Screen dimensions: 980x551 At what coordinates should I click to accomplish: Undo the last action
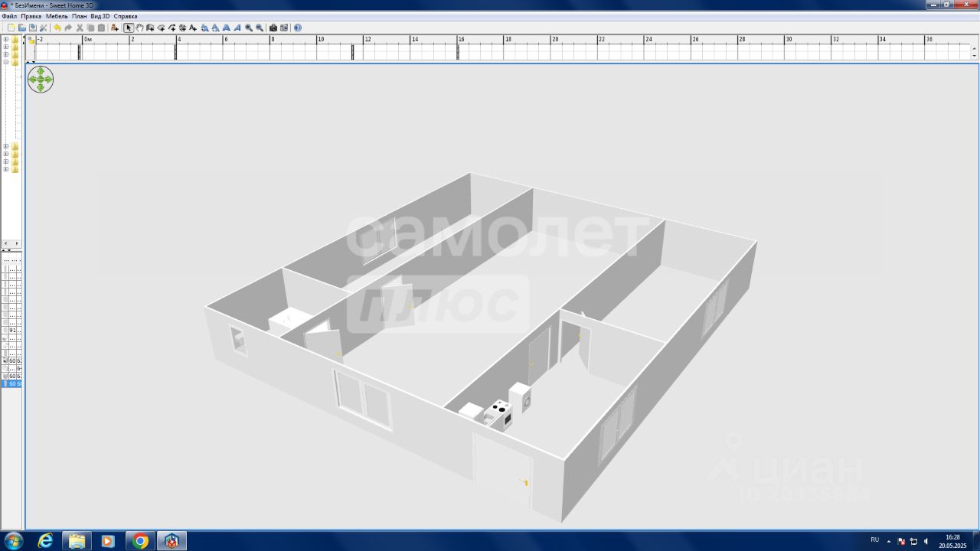pos(57,28)
